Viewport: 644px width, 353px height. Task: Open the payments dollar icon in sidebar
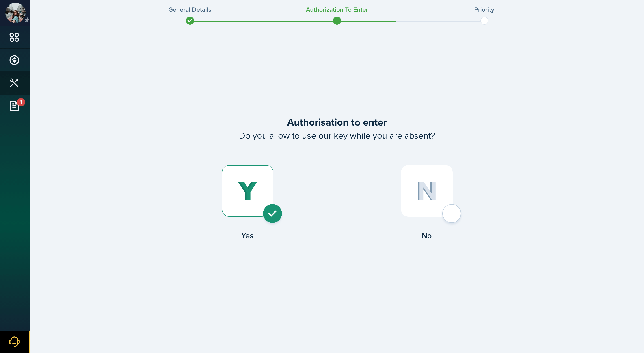coord(14,60)
